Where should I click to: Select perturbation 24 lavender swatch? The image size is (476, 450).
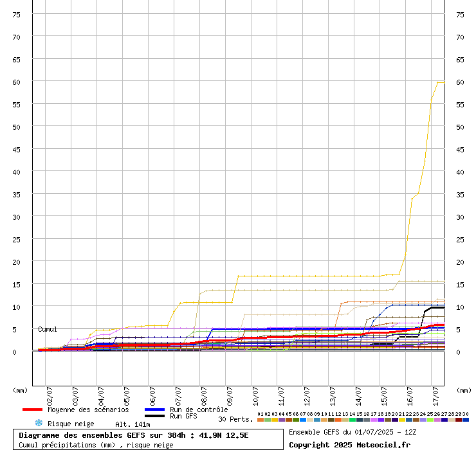[423, 420]
